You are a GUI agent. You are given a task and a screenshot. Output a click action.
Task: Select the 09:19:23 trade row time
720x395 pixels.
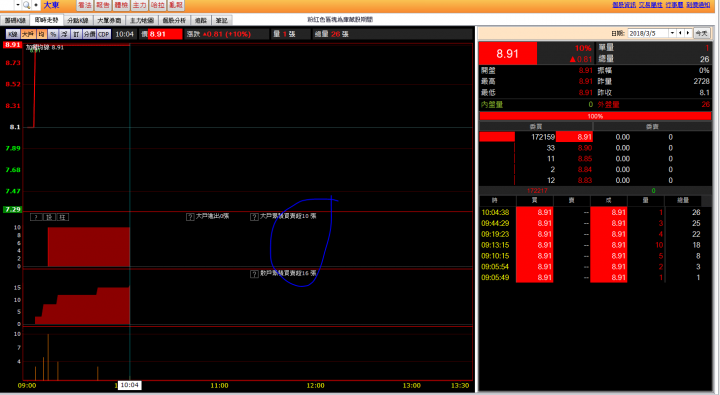pos(495,234)
